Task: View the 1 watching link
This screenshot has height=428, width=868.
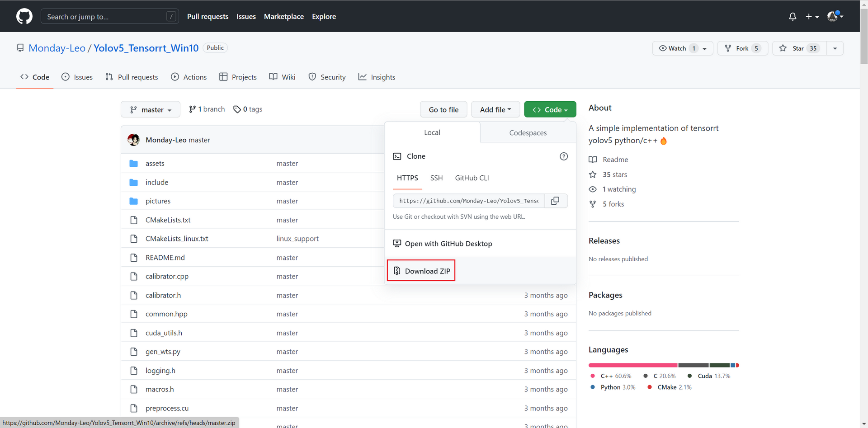Action: (x=612, y=189)
